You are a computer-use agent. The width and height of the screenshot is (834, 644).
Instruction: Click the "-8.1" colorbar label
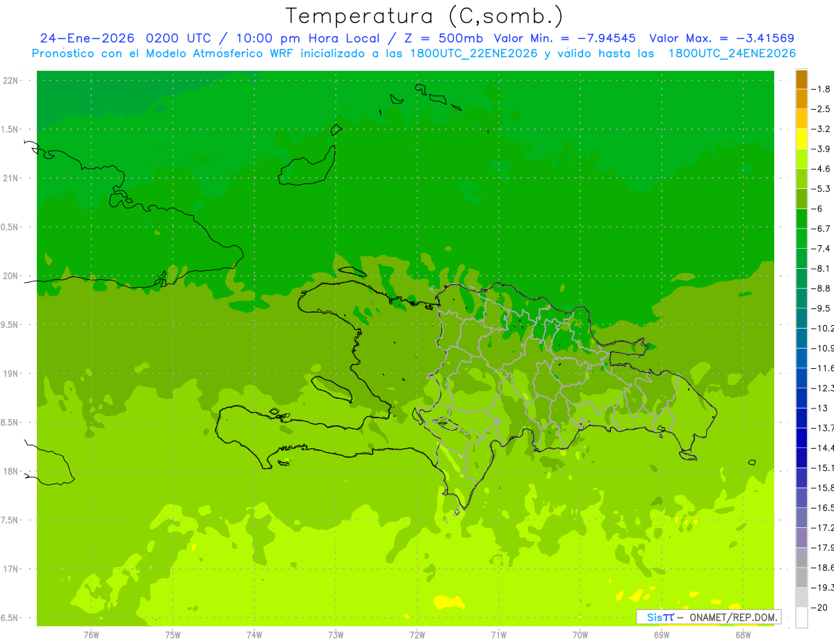point(822,269)
